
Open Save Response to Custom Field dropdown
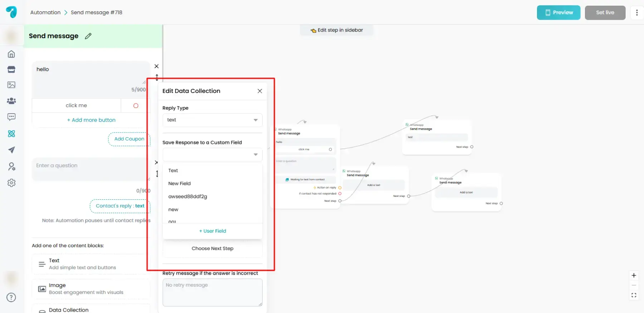point(212,155)
